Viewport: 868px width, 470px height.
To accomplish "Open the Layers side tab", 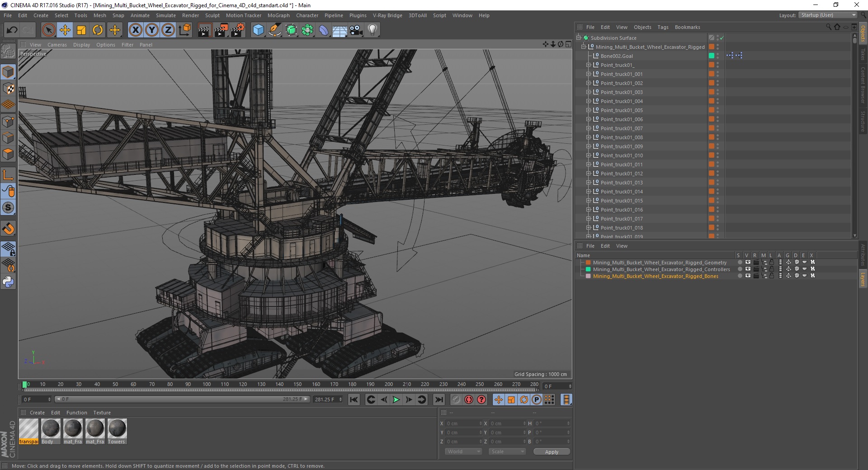I will [863, 279].
